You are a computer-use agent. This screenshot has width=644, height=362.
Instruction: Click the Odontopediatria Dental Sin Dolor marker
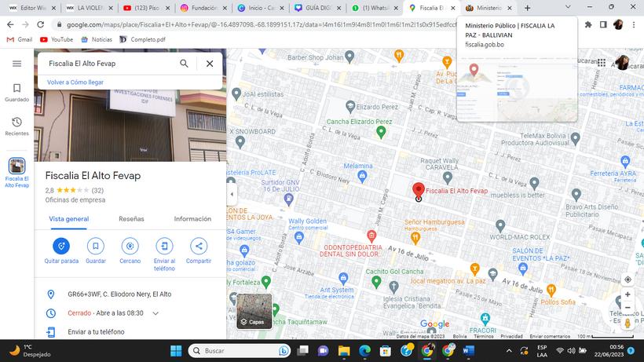(x=371, y=236)
